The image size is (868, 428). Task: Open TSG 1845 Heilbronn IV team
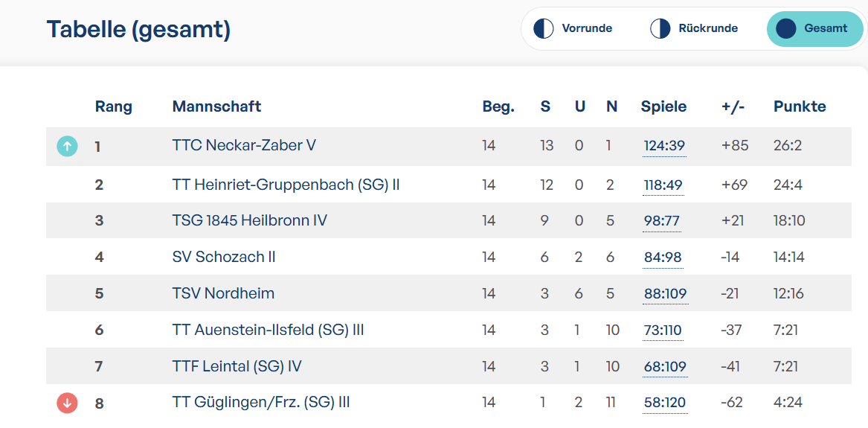click(250, 220)
